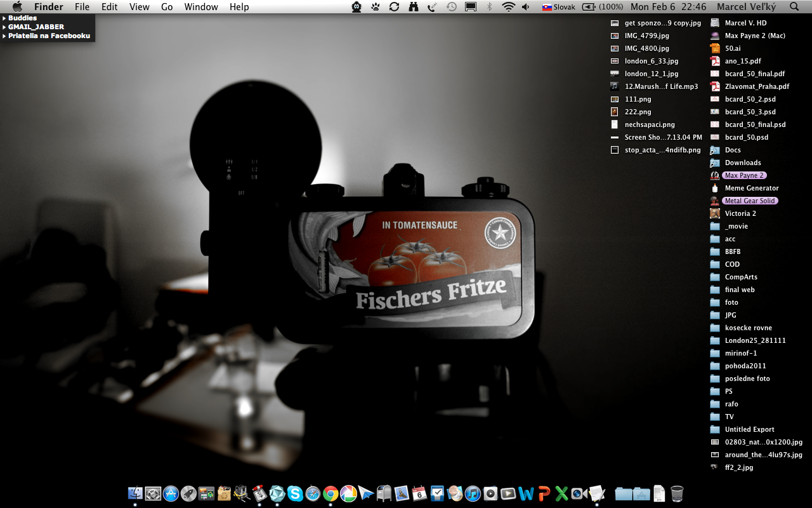Open Picasa from the Dock
Screen dimensions: 812x508
[348, 493]
